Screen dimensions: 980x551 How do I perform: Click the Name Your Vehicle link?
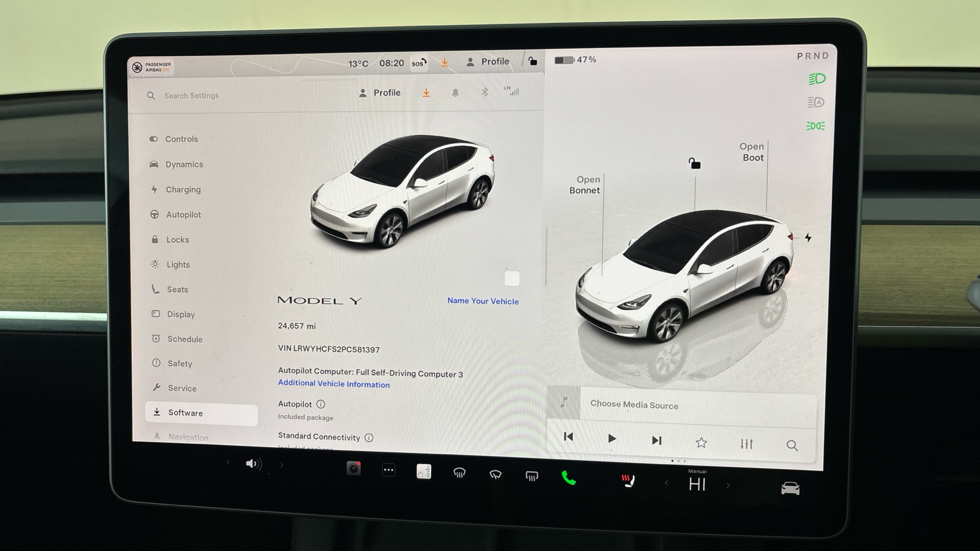click(483, 301)
